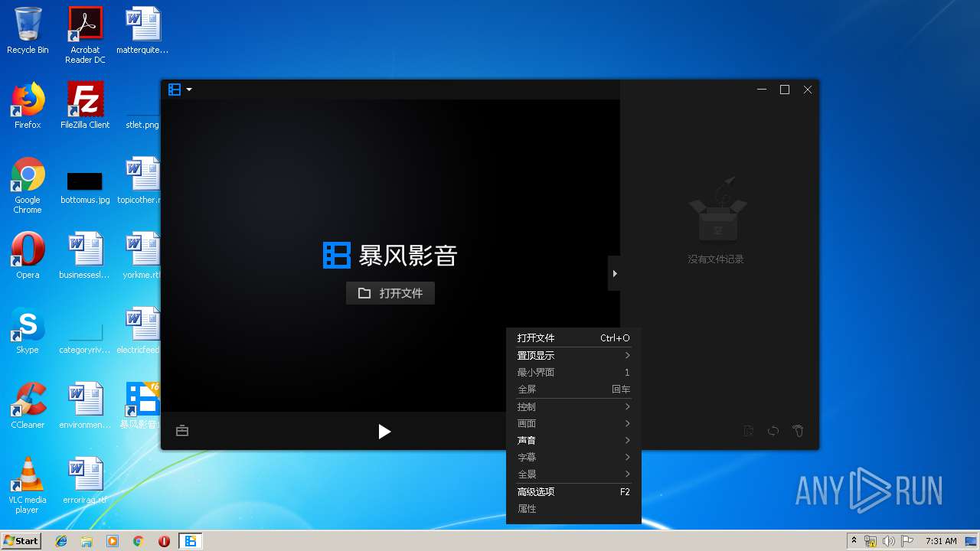Screen dimensions: 980x551
Task: Click the Action Center flag tray icon
Action: (x=907, y=541)
